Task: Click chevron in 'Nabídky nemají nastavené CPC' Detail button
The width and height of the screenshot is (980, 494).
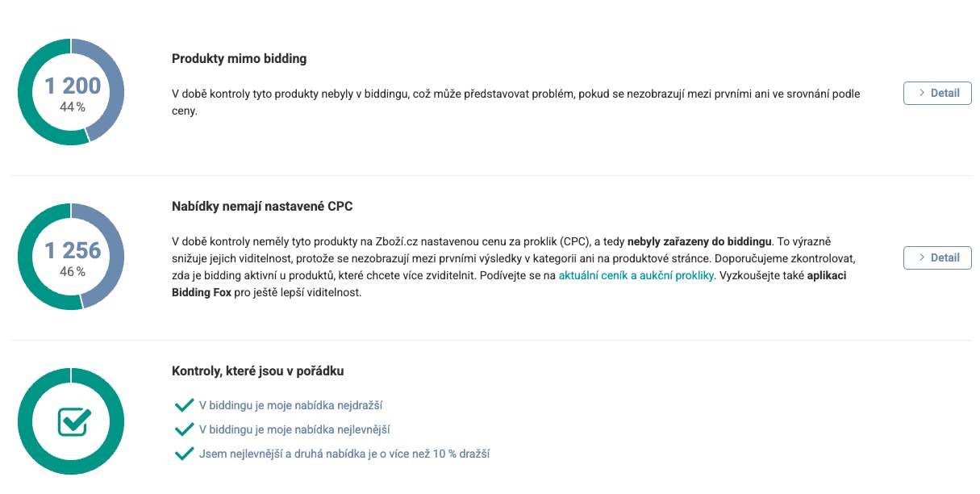Action: 921,258
